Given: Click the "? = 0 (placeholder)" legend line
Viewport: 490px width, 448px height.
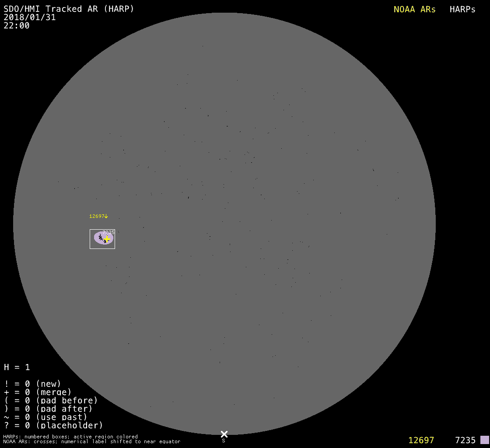Looking at the screenshot, I should pyautogui.click(x=53, y=425).
